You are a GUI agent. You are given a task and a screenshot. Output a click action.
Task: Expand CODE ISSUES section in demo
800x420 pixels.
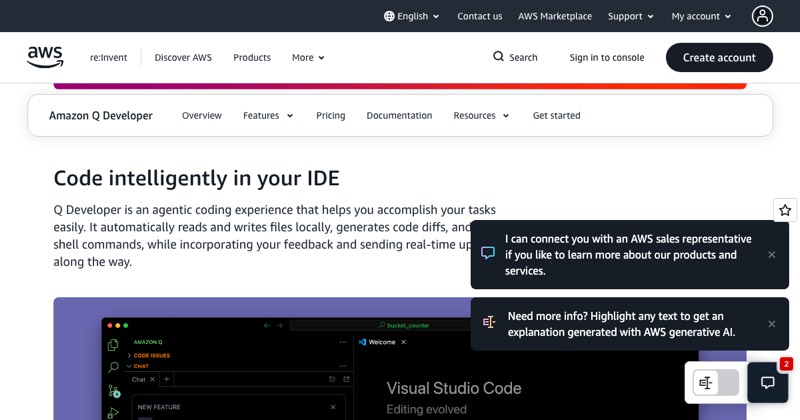point(148,355)
